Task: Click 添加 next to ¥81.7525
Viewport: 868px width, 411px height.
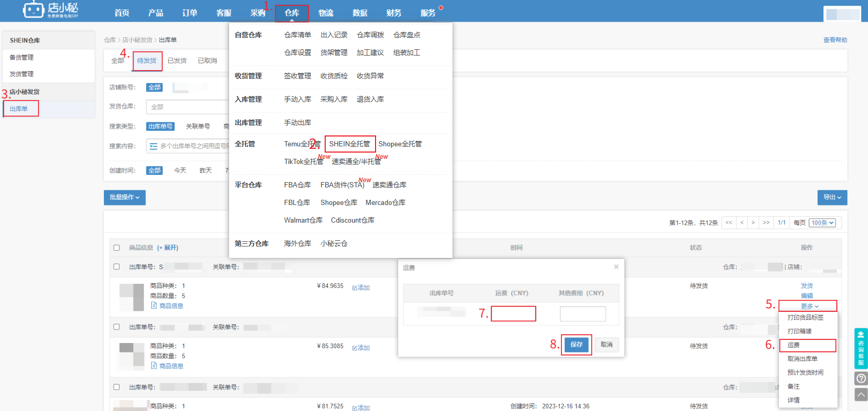Action: pyautogui.click(x=361, y=408)
